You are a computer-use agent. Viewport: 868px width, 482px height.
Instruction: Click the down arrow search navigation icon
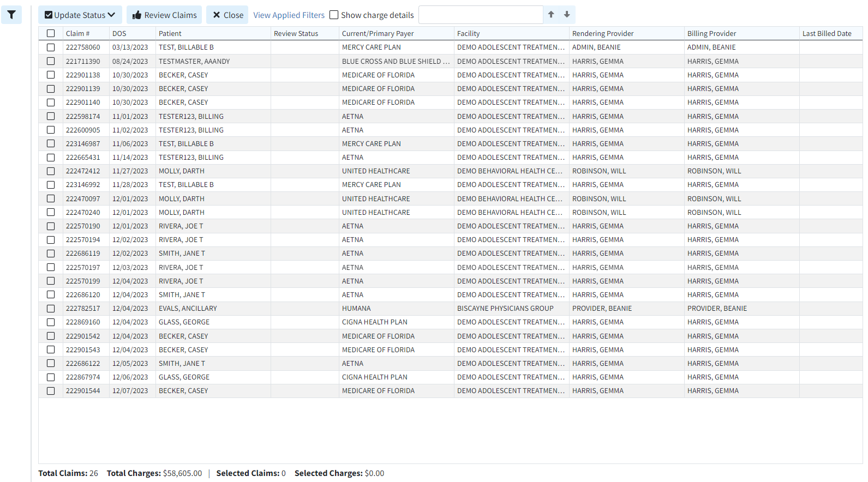(x=567, y=15)
